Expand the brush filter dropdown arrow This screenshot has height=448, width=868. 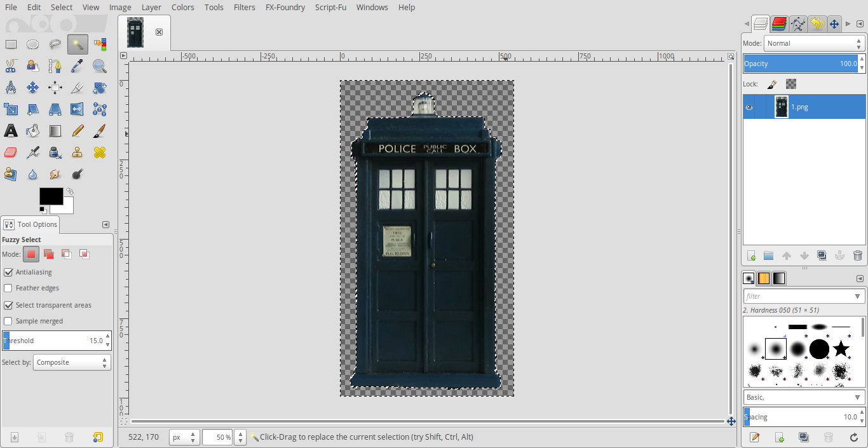[x=858, y=296]
